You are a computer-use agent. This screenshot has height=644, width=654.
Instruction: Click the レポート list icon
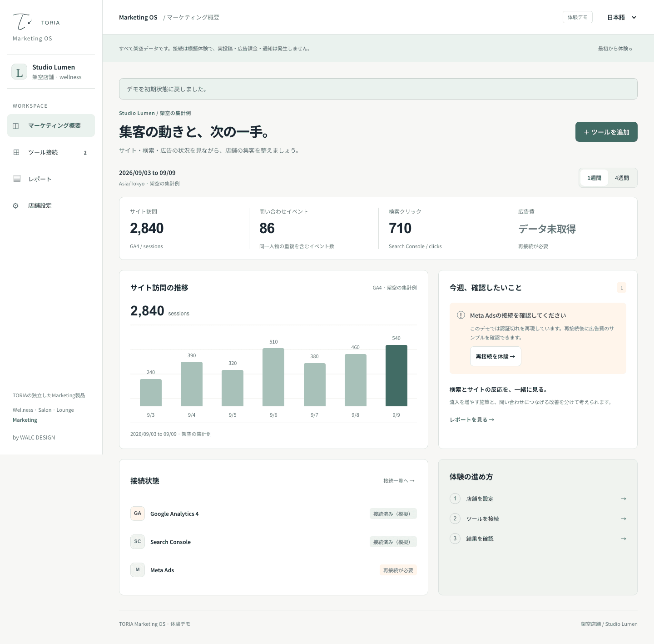[17, 179]
